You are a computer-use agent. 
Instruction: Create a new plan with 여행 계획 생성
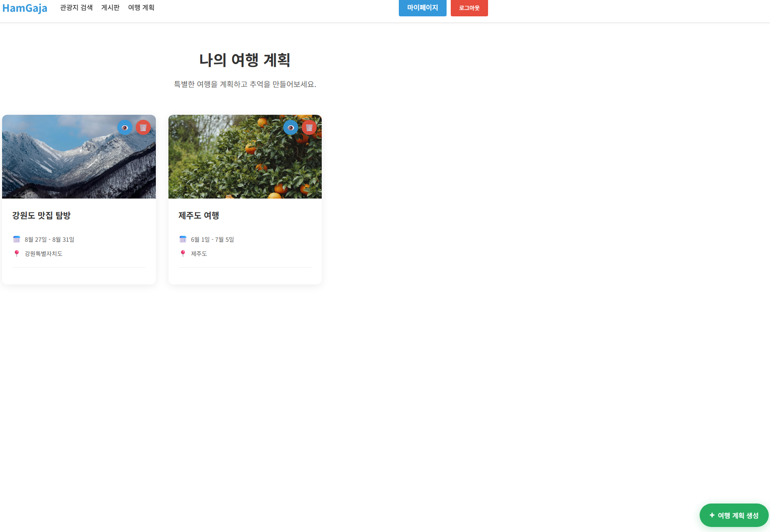tap(734, 515)
